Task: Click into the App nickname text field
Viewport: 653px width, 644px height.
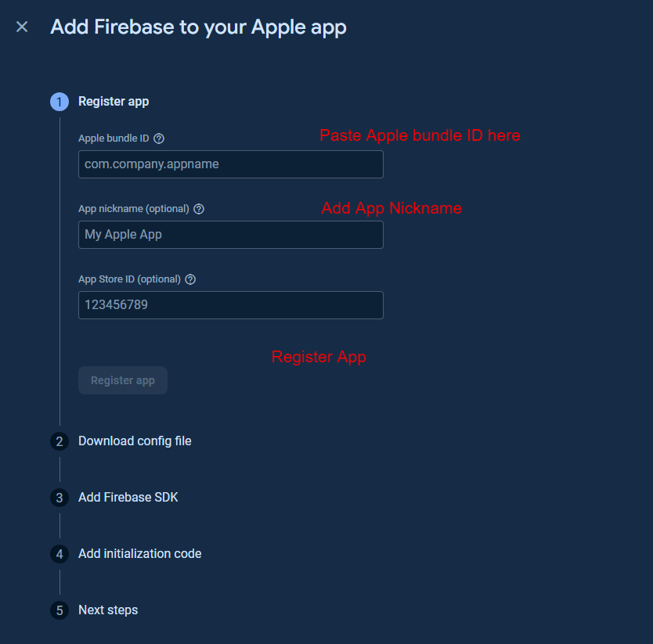Action: (x=230, y=235)
